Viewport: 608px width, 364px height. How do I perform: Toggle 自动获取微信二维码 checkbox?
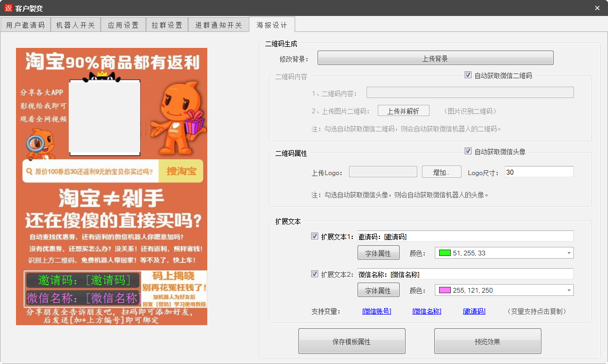468,75
